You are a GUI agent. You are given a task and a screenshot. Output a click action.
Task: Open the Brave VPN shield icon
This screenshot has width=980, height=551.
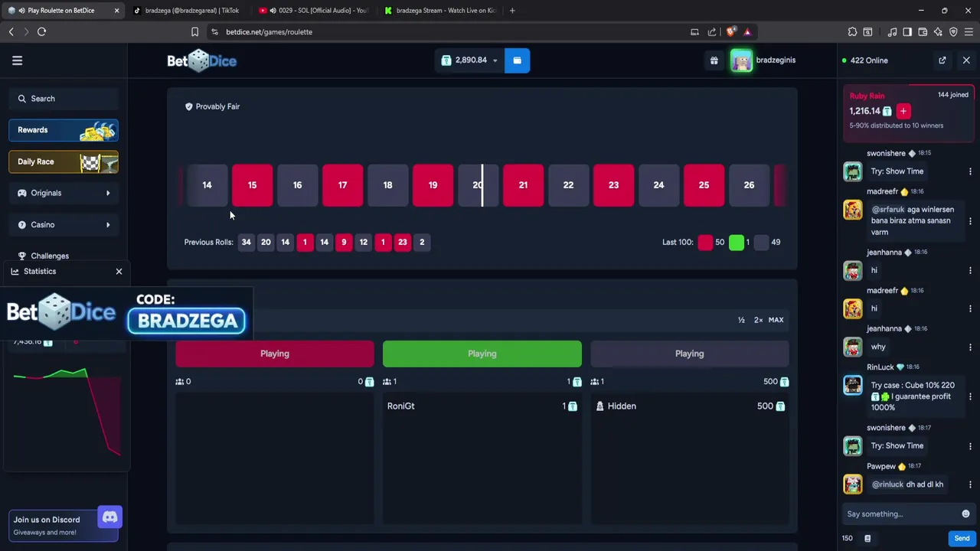coord(953,32)
